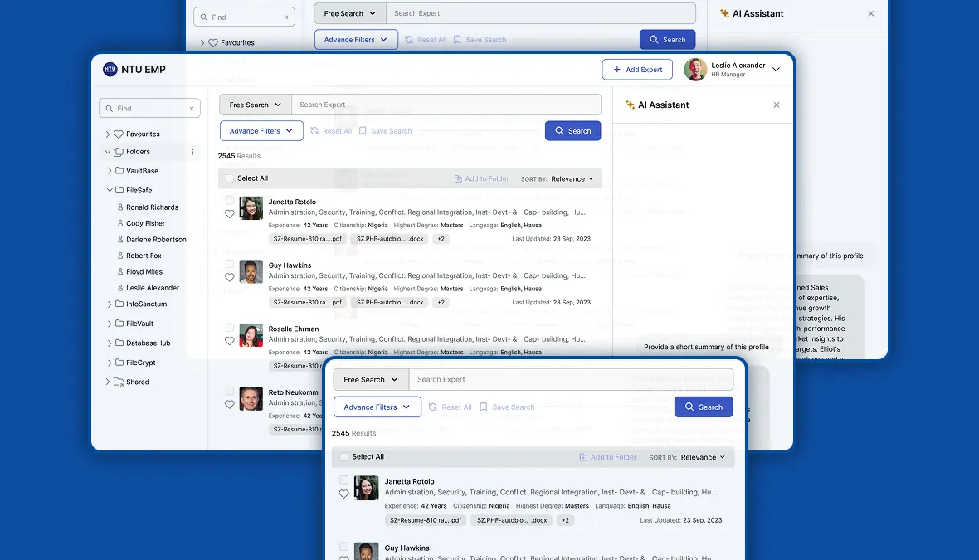Image resolution: width=979 pixels, height=560 pixels.
Task: Clear the Find field with its x in the middle window
Action: tap(192, 109)
